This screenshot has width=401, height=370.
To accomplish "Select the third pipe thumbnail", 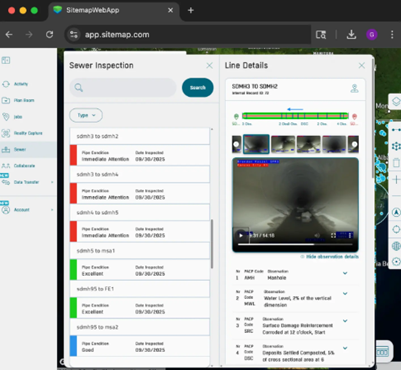I will point(309,144).
